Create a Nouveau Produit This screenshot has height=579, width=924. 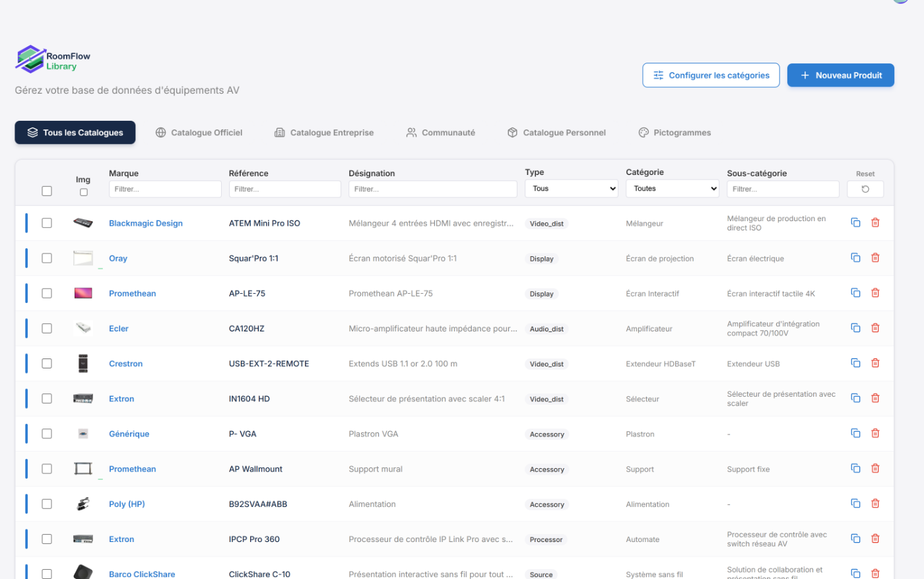point(841,75)
